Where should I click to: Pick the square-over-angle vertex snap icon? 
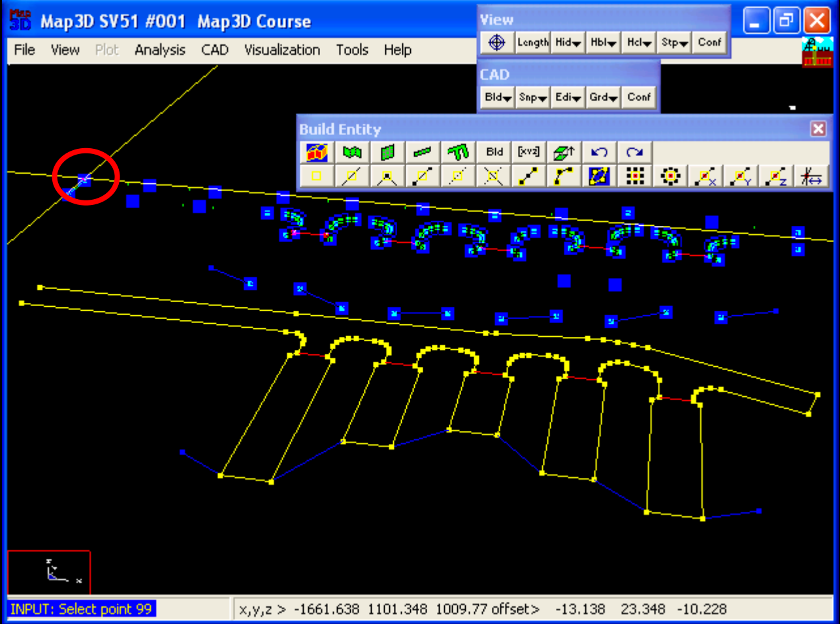pyautogui.click(x=387, y=176)
